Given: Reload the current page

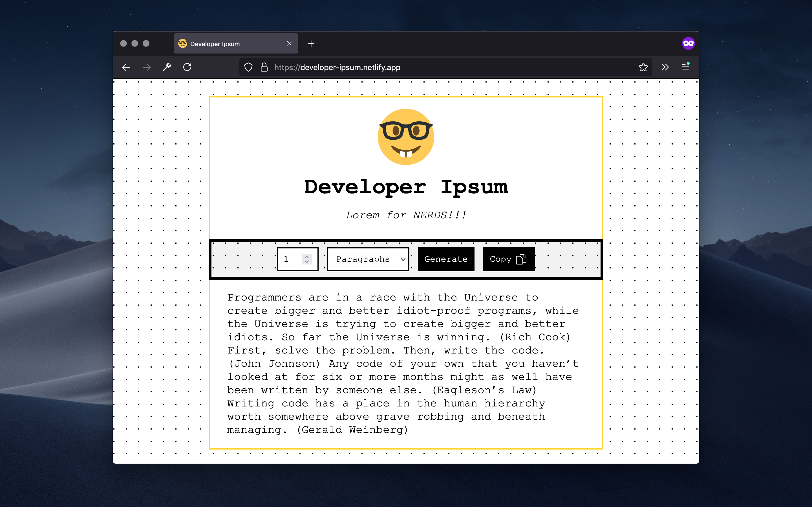Looking at the screenshot, I should [188, 67].
